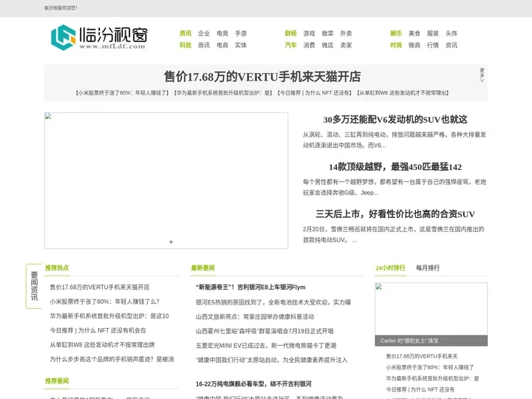Select the carousel pagination dot
Image resolution: width=532 pixels, height=399 pixels.
pos(171,242)
